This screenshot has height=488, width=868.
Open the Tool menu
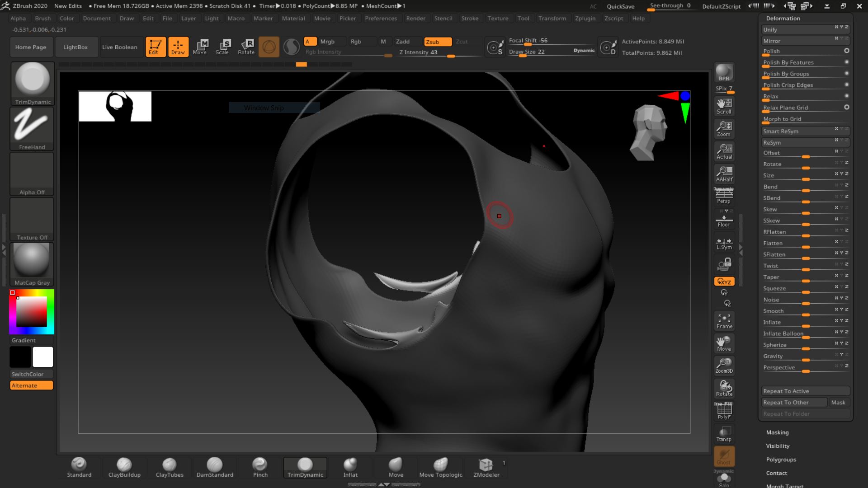(523, 18)
